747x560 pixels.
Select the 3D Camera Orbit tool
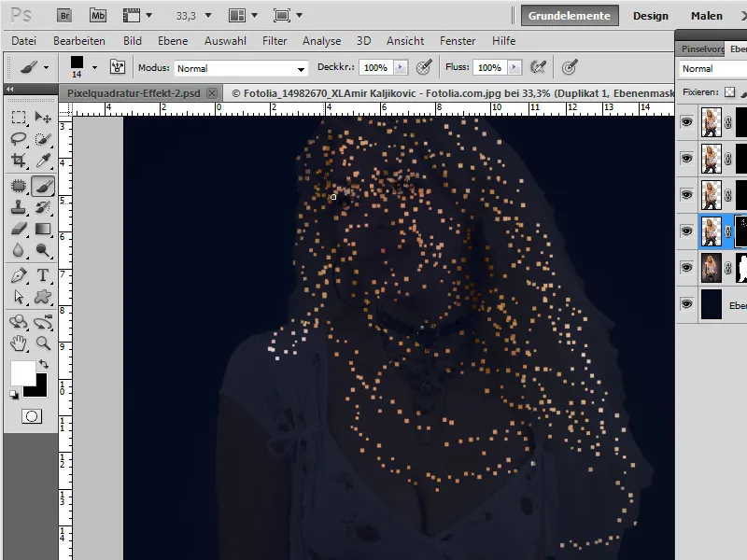43,322
